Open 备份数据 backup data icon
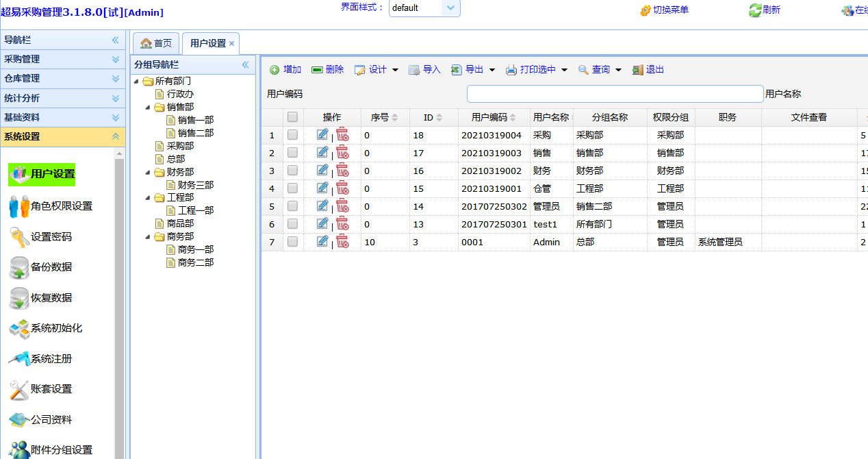The image size is (868, 459). click(x=19, y=267)
